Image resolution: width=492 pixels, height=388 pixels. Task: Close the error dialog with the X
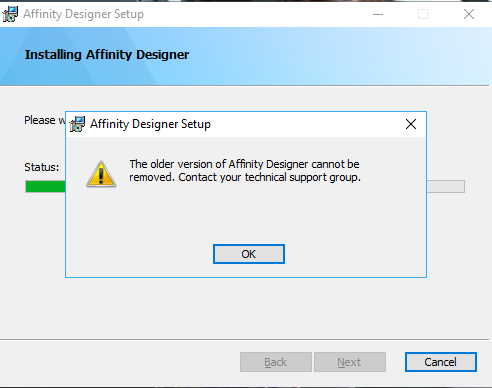tap(411, 124)
